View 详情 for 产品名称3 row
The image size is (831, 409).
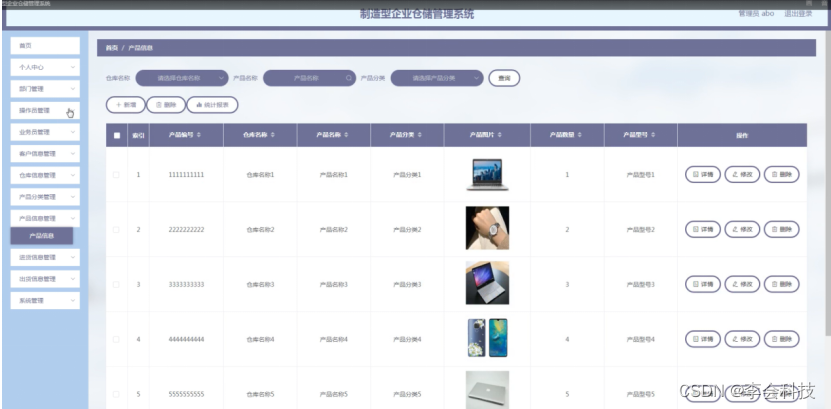coord(703,284)
